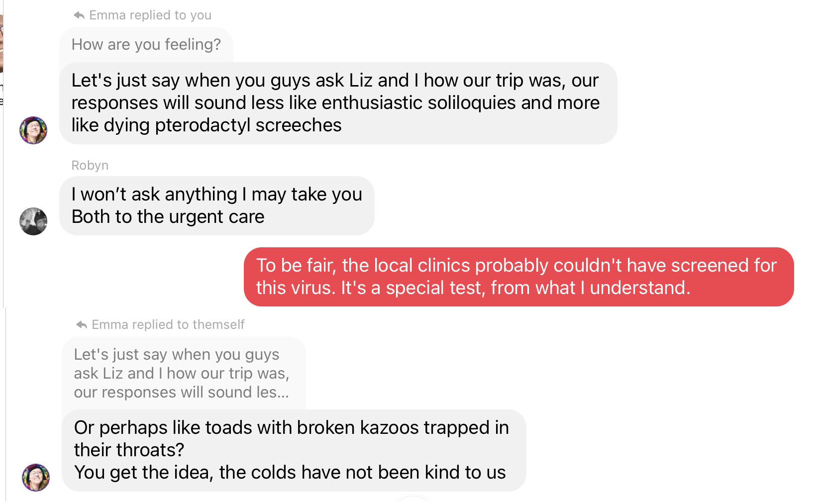Viewport: 818px width, 504px height.
Task: Click Emma's avatar beside the kazoos message
Action: pos(36,478)
